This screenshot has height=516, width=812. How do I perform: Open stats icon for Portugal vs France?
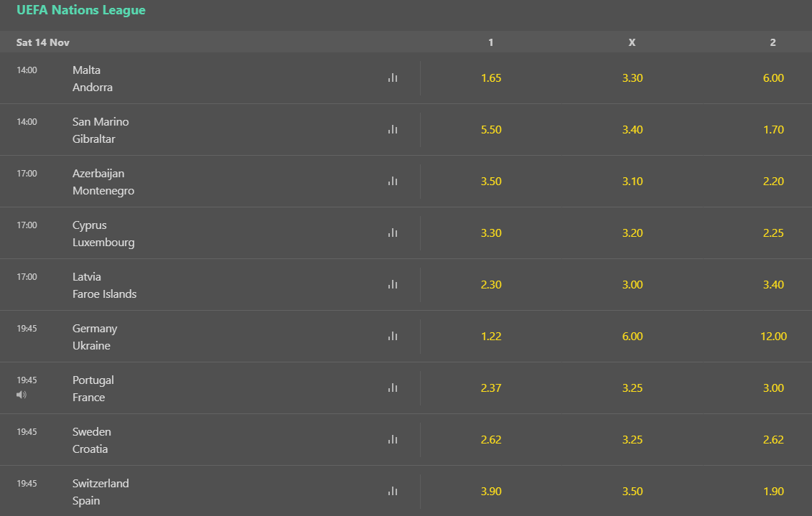tap(393, 388)
